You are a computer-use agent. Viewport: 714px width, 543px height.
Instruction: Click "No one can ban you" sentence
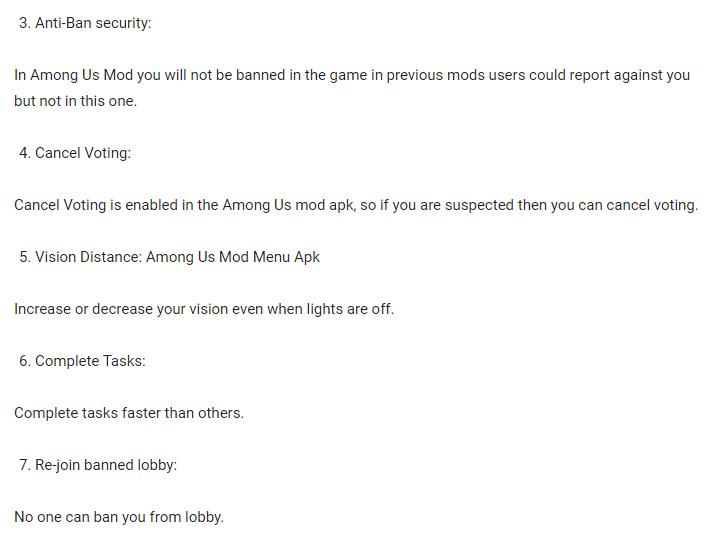(x=80, y=517)
